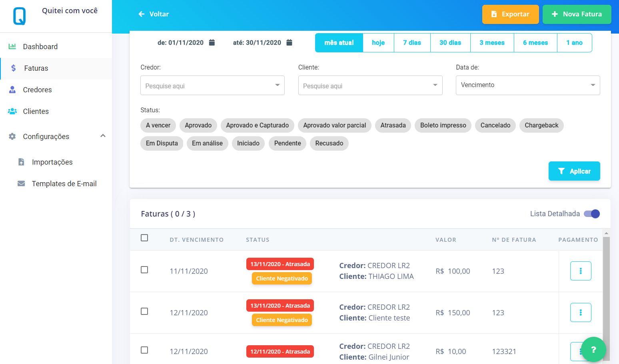Click the Templates de E-mail envelope icon
The image size is (619, 364).
[x=21, y=183]
